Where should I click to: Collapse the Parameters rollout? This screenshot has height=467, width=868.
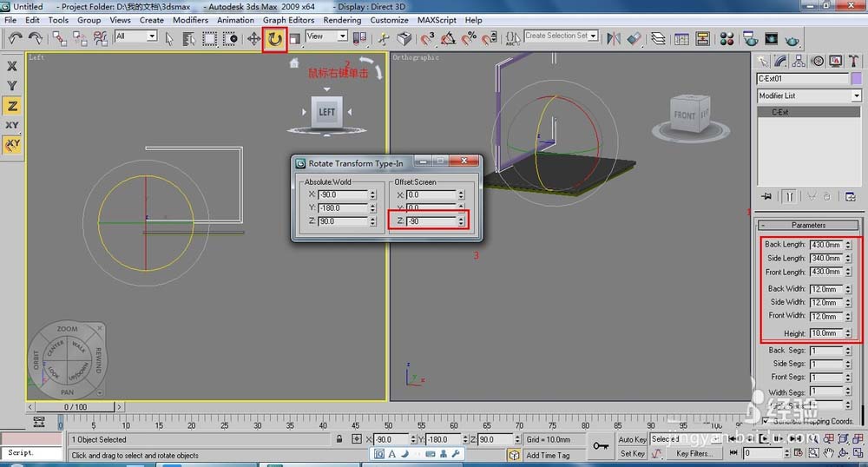(808, 225)
